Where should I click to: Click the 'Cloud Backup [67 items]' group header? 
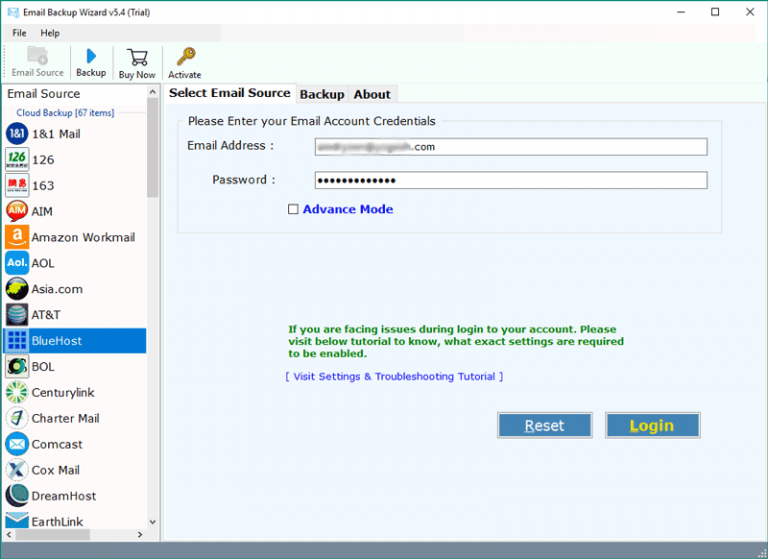pyautogui.click(x=65, y=113)
